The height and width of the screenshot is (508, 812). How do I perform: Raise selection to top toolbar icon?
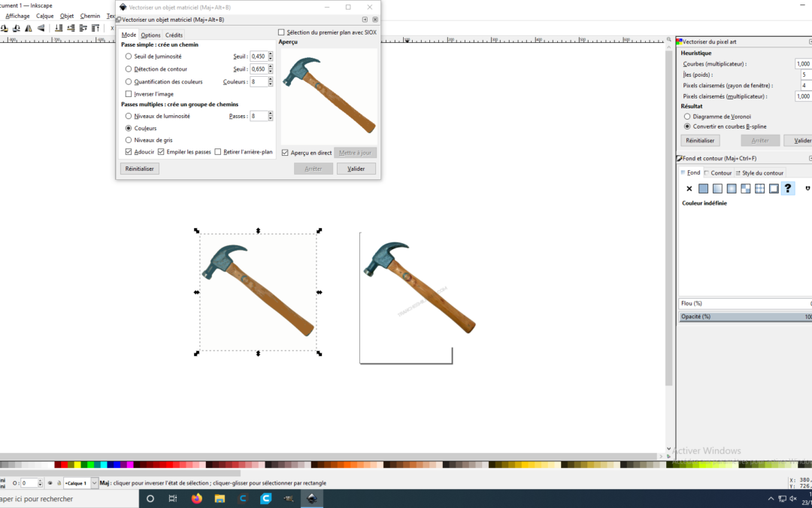click(x=95, y=28)
